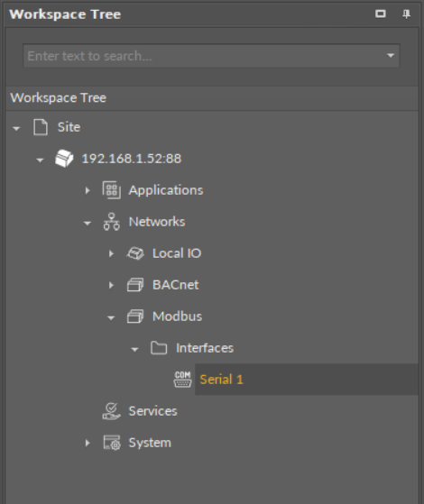Pin the Workspace Tree panel

tap(406, 14)
